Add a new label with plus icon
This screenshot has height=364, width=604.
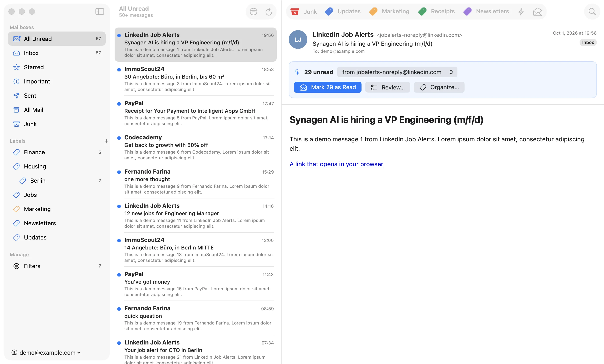pyautogui.click(x=106, y=141)
